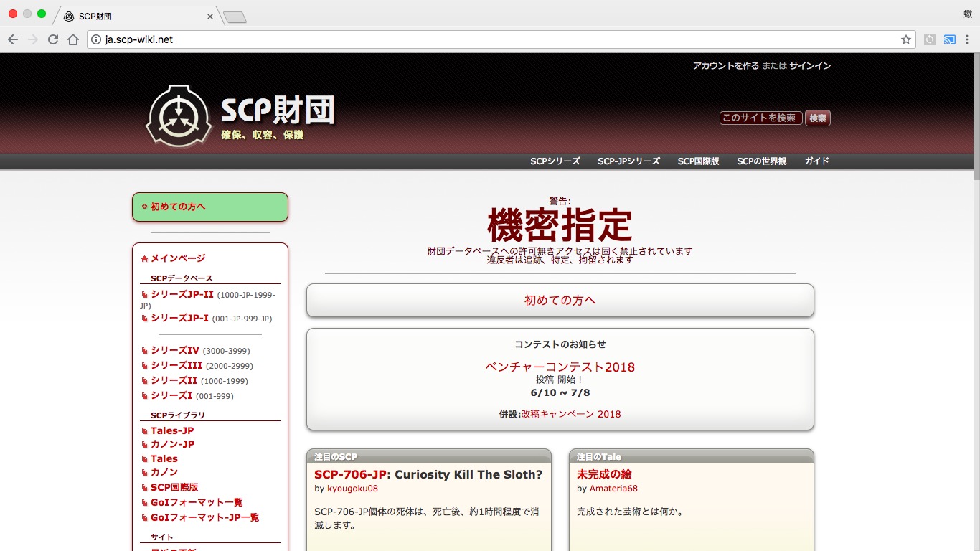
Task: Close the SCP財団 browser tab
Action: [x=210, y=16]
